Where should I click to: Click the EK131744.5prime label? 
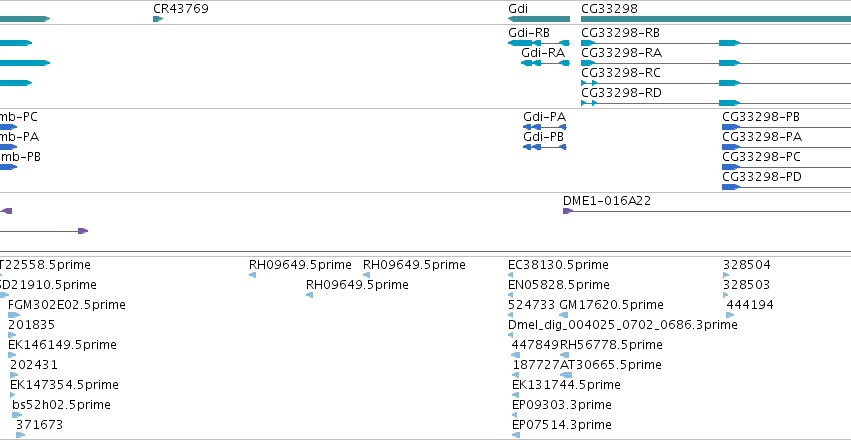(x=567, y=385)
